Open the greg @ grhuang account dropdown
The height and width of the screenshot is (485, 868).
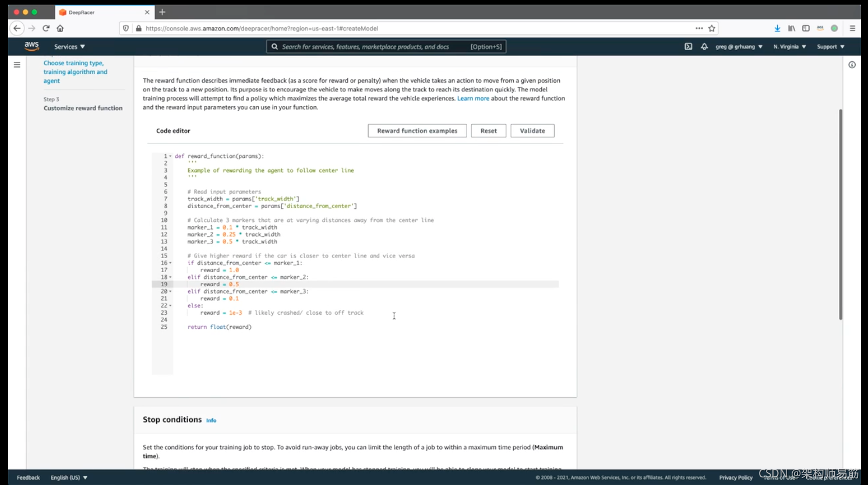739,47
